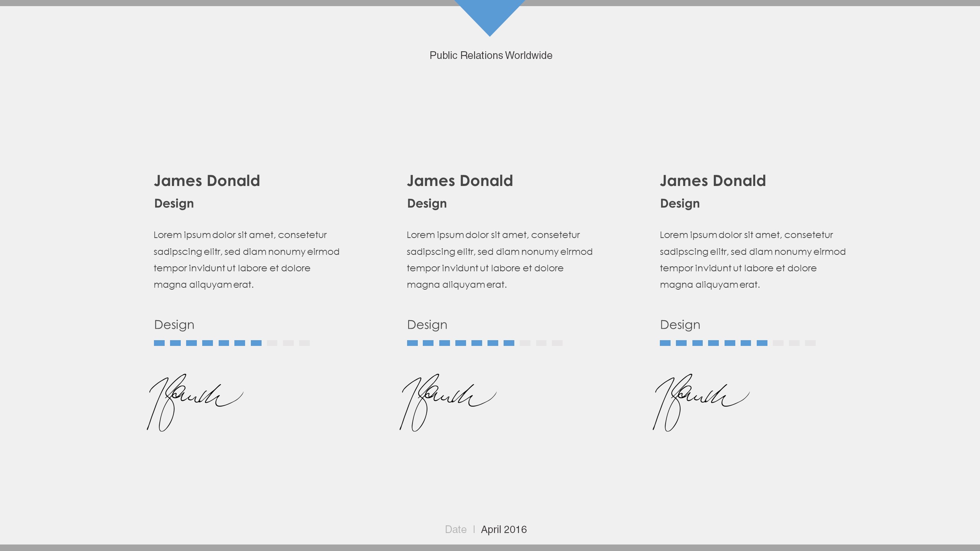Click the middle column's bold 'Design' subtitle
This screenshot has width=980, height=551.
[427, 204]
